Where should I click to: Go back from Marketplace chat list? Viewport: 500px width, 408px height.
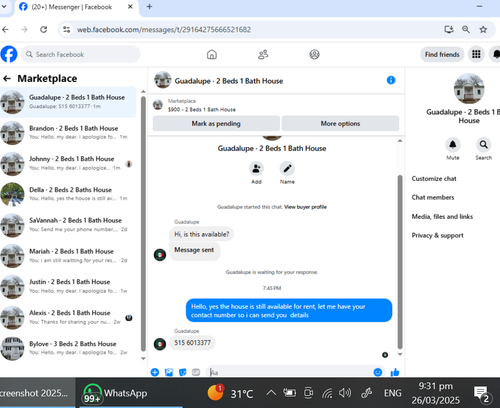coord(7,79)
